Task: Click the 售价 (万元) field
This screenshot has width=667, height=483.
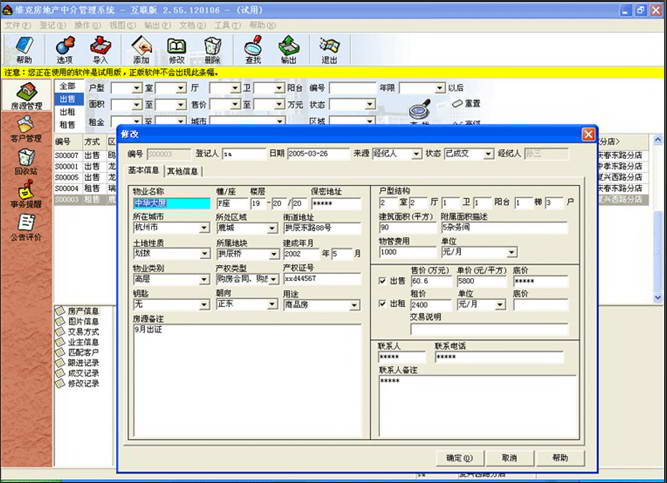Action: pos(431,281)
